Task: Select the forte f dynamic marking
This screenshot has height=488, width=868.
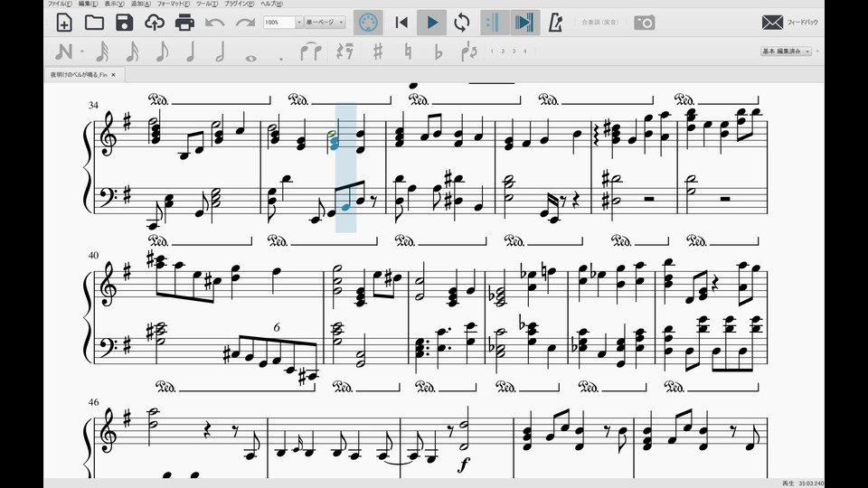Action: [x=463, y=465]
